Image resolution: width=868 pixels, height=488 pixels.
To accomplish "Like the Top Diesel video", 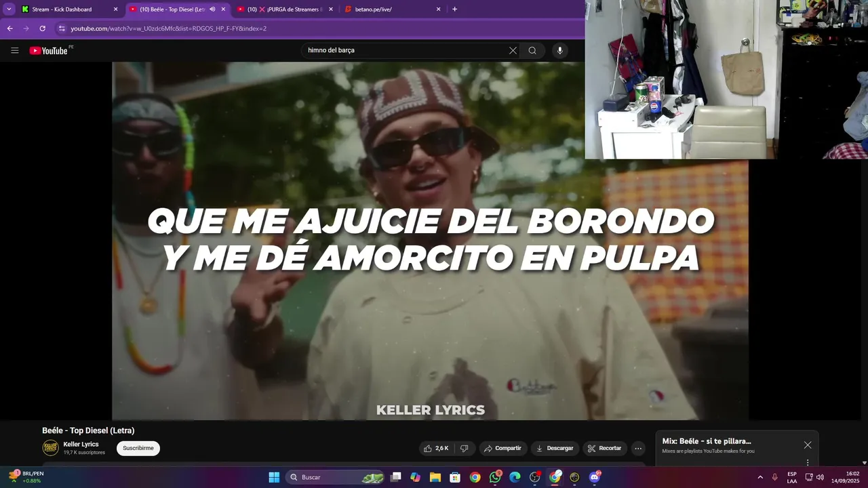I will pyautogui.click(x=436, y=448).
